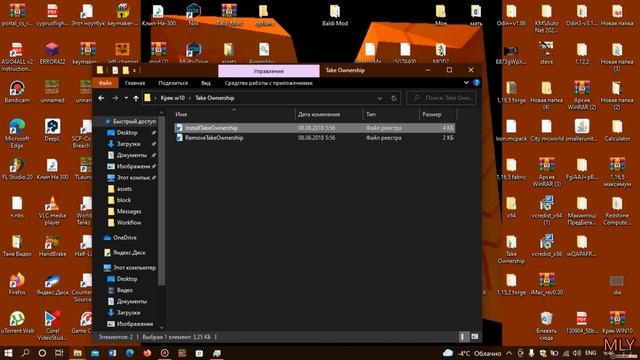Select Bandicam desktop icon

pos(17,92)
